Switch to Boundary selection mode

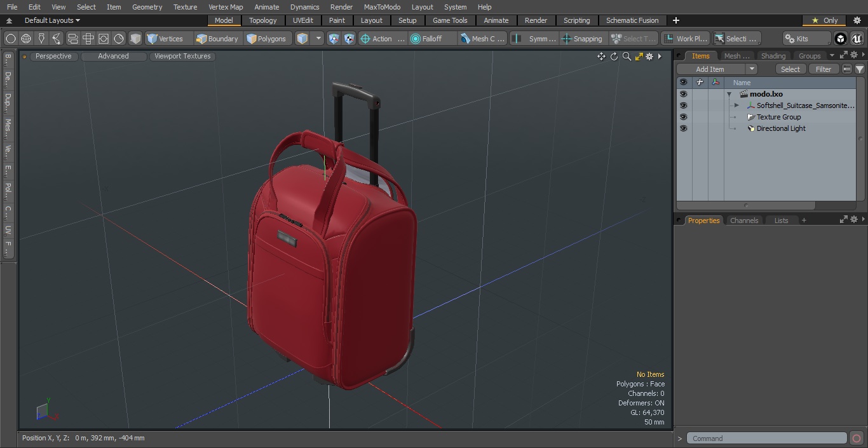[217, 39]
